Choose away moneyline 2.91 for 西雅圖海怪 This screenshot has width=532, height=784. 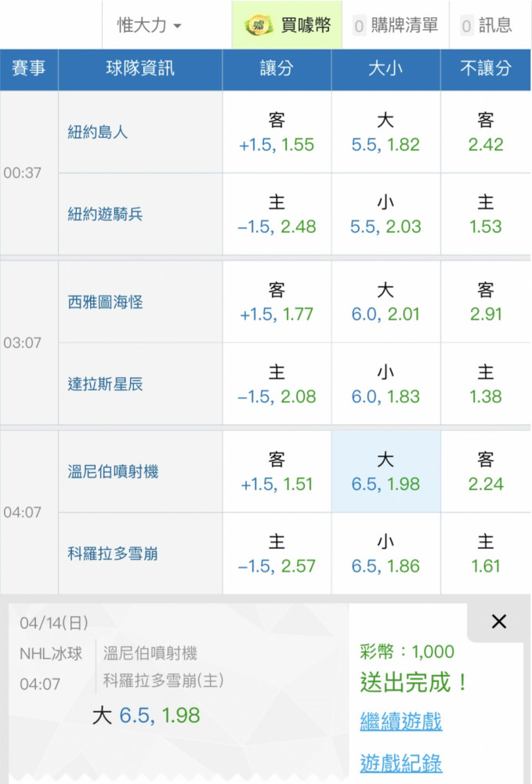(486, 303)
